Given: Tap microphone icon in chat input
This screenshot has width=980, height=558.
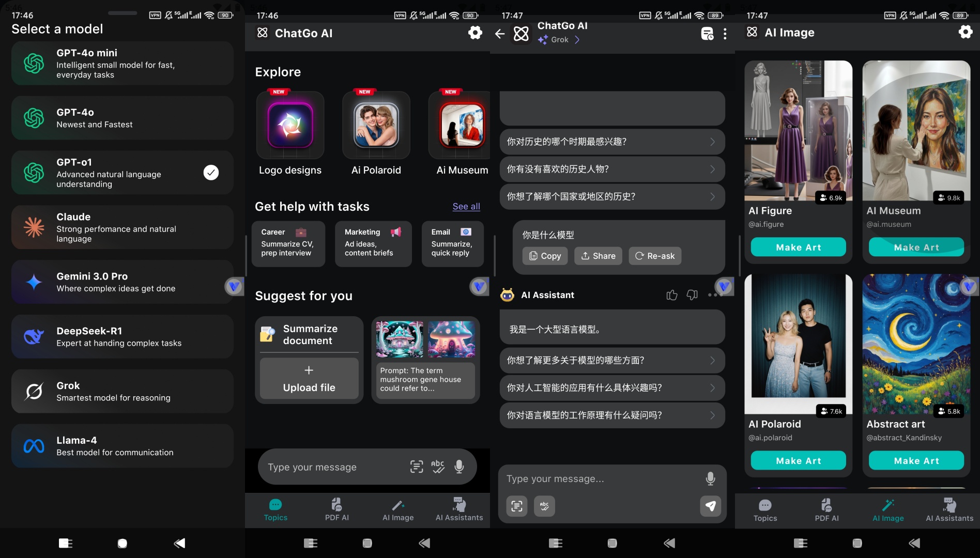Looking at the screenshot, I should 711,479.
